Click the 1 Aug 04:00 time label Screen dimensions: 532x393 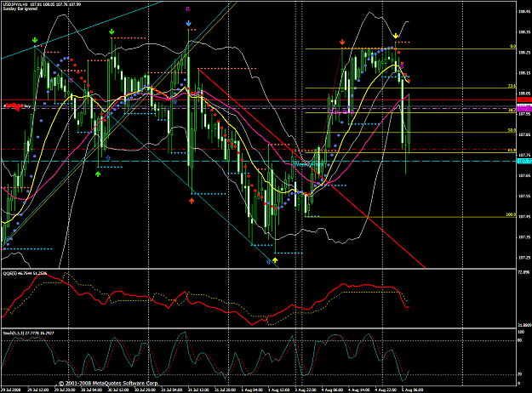click(253, 390)
